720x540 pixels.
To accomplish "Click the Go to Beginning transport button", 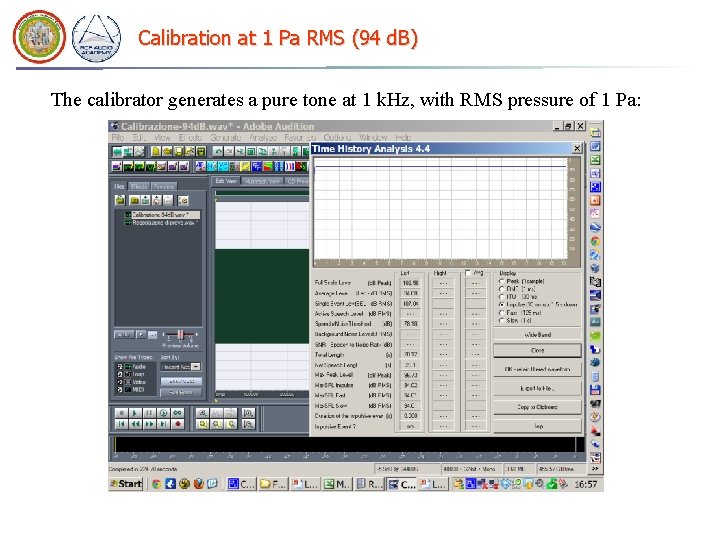I will (x=121, y=424).
